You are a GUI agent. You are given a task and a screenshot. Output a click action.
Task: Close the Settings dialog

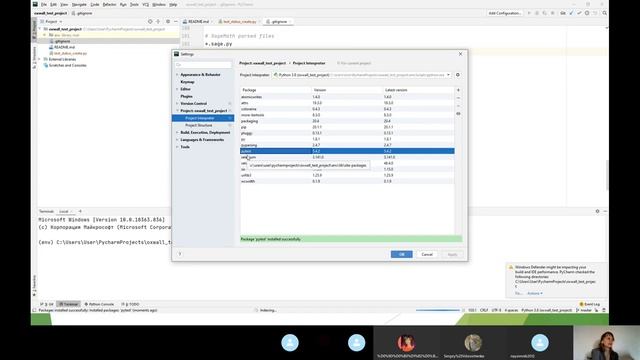(460, 54)
